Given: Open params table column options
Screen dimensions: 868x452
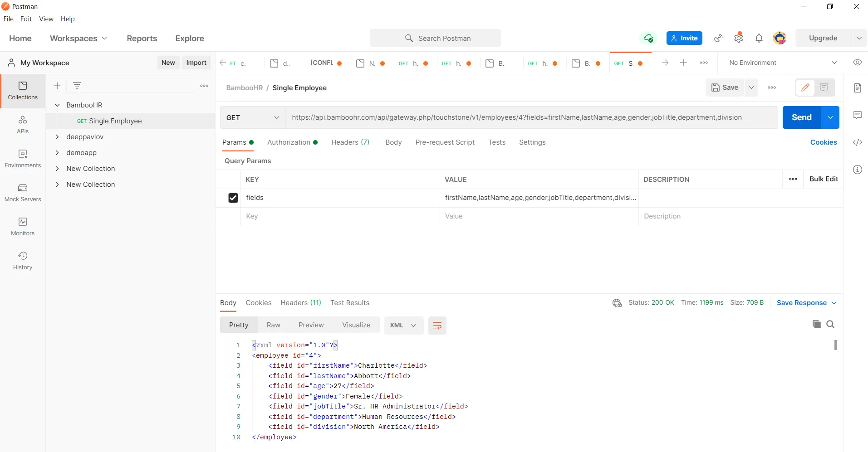Looking at the screenshot, I should tap(793, 179).
